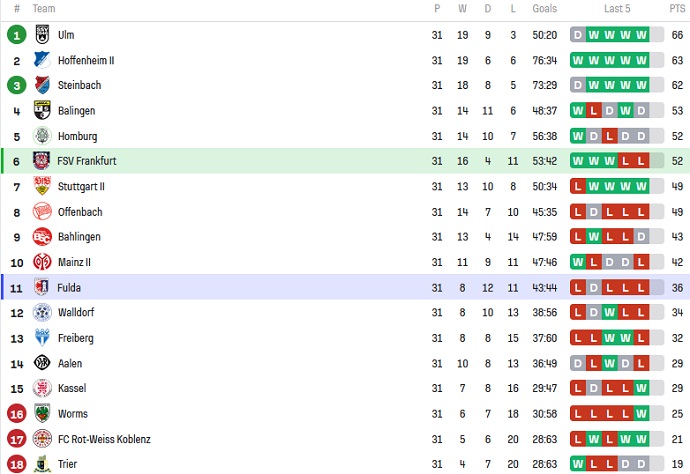Click the FC Rot-Weiss Koblenz badge
Viewport: 690px width, 474px height.
pos(42,439)
